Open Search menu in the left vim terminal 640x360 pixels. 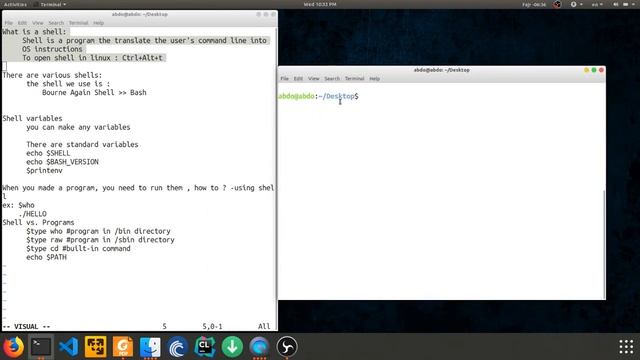[x=56, y=23]
